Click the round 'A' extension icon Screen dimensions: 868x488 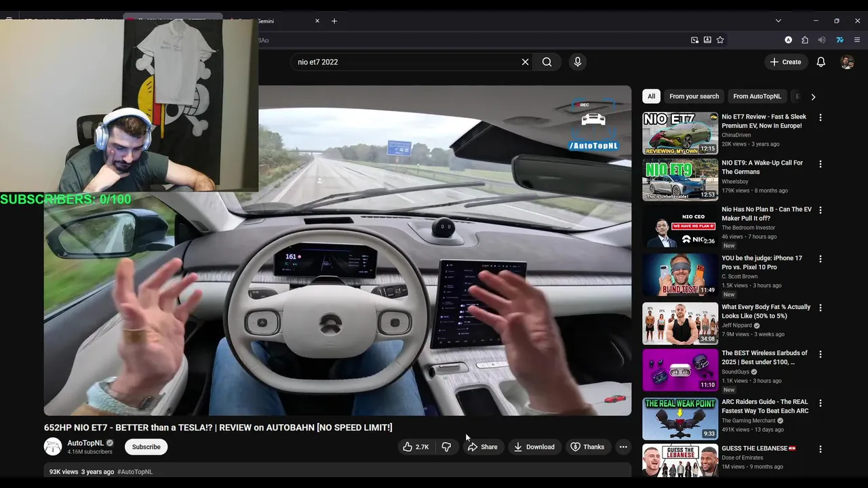(x=788, y=40)
